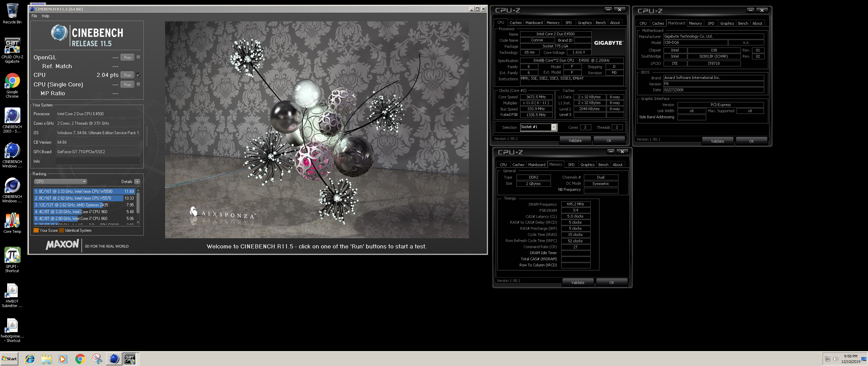
Task: Run the OpenGL benchmark
Action: point(127,58)
